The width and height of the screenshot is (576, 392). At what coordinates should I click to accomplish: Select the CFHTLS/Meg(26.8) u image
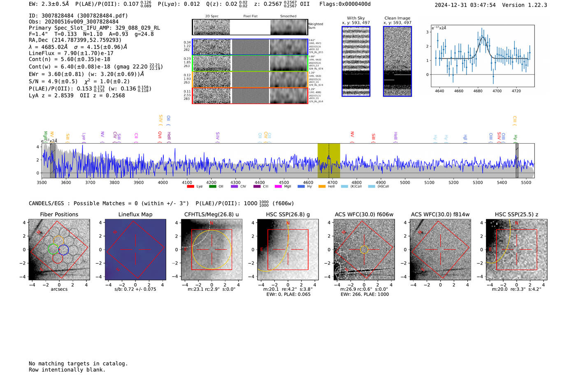211,249
